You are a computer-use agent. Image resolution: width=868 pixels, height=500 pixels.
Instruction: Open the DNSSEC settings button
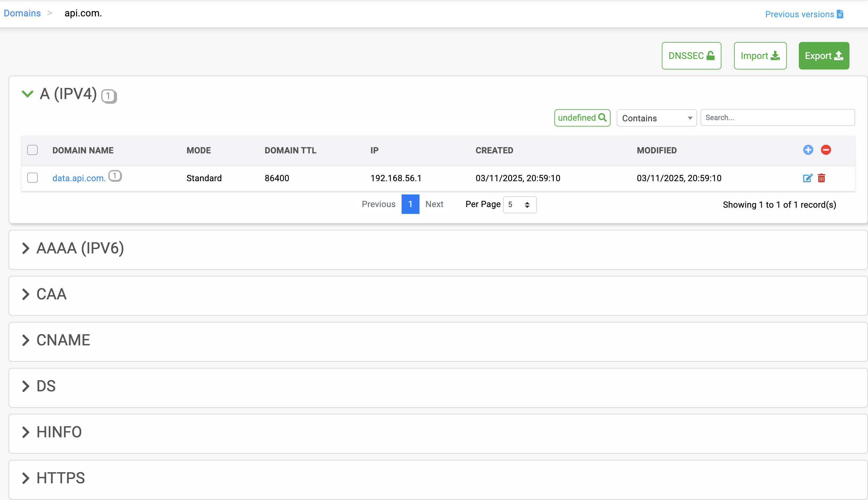(691, 56)
